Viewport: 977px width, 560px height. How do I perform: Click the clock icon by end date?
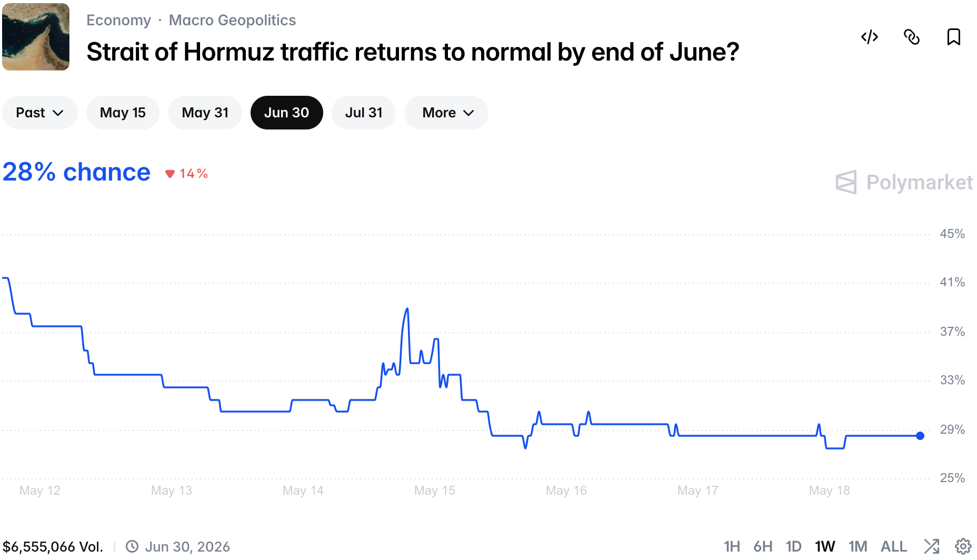(x=132, y=547)
